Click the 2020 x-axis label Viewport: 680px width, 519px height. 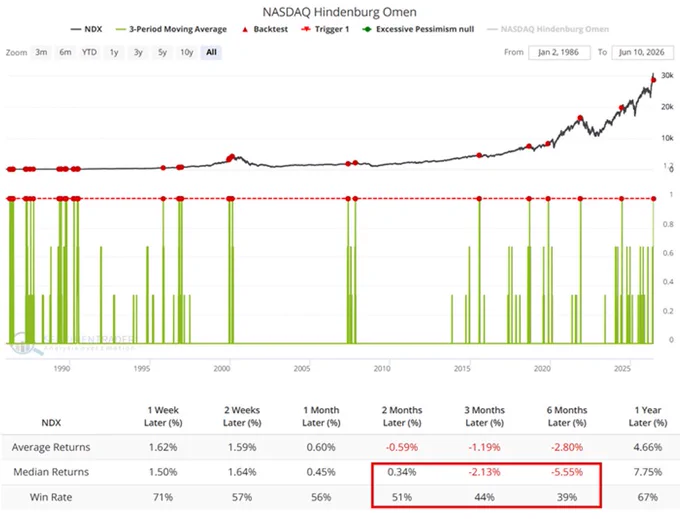point(542,369)
